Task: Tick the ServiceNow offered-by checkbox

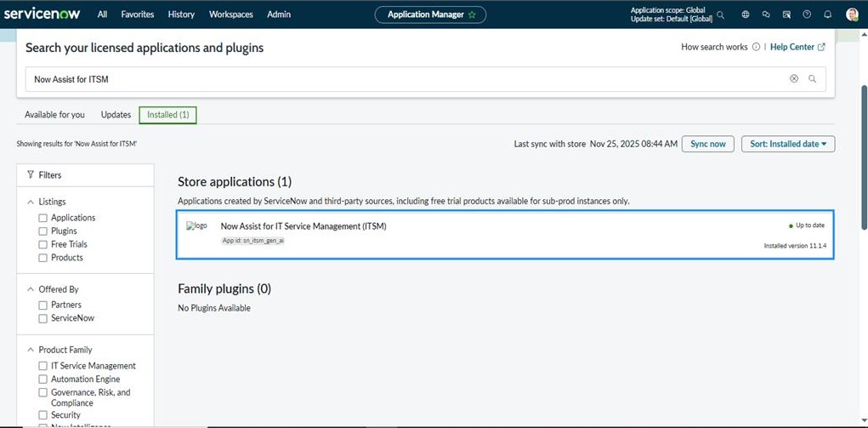Action: click(43, 318)
